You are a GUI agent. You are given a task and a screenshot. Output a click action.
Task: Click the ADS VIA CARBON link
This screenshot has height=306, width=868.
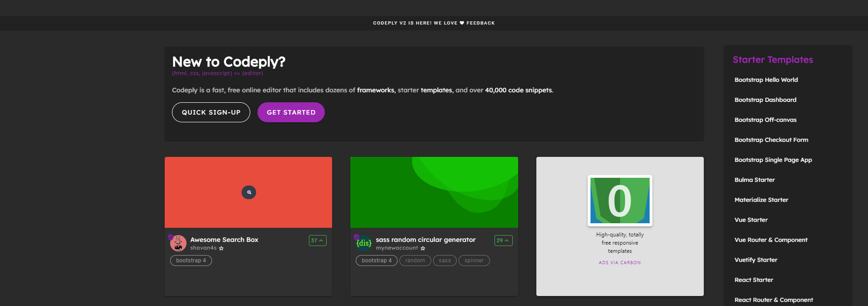point(620,263)
